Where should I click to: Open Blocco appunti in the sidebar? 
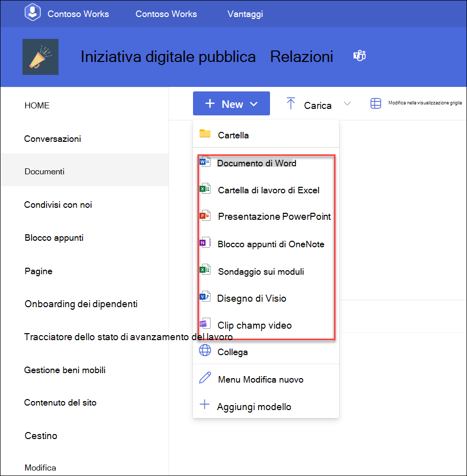(x=54, y=238)
